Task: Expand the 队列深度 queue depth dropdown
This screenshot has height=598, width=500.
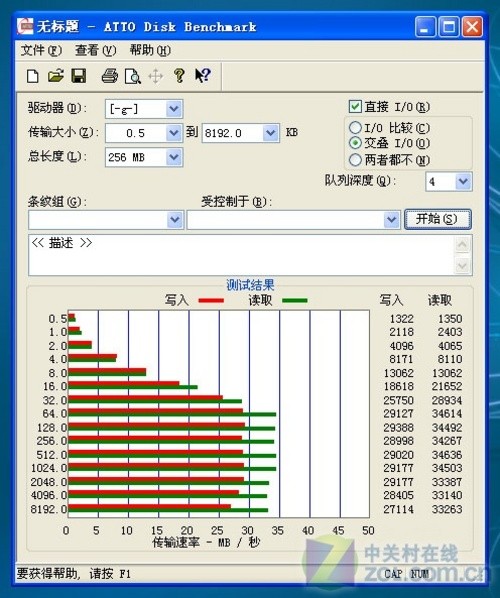Action: 463,182
